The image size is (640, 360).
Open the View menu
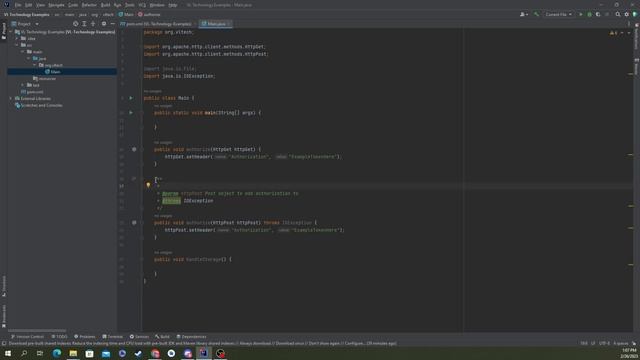40,5
